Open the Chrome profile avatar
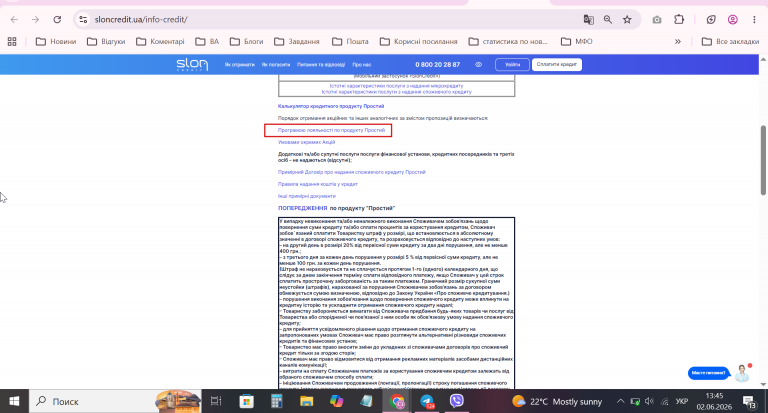768x413 pixels. pos(733,20)
